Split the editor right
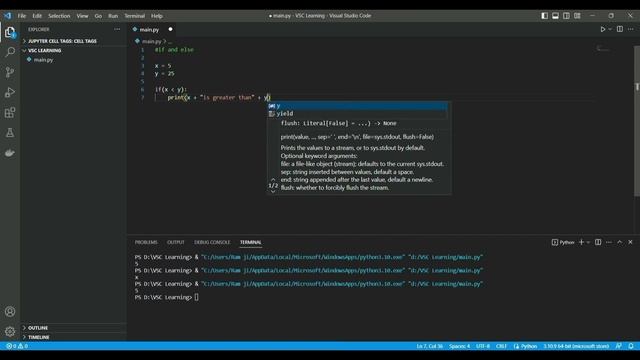The image size is (640, 360). pyautogui.click(x=620, y=29)
